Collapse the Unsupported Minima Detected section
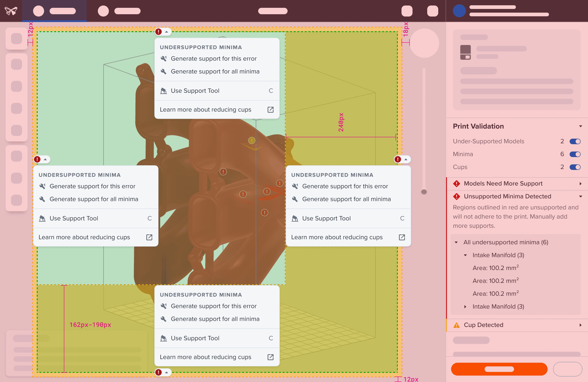The height and width of the screenshot is (382, 588). point(580,197)
